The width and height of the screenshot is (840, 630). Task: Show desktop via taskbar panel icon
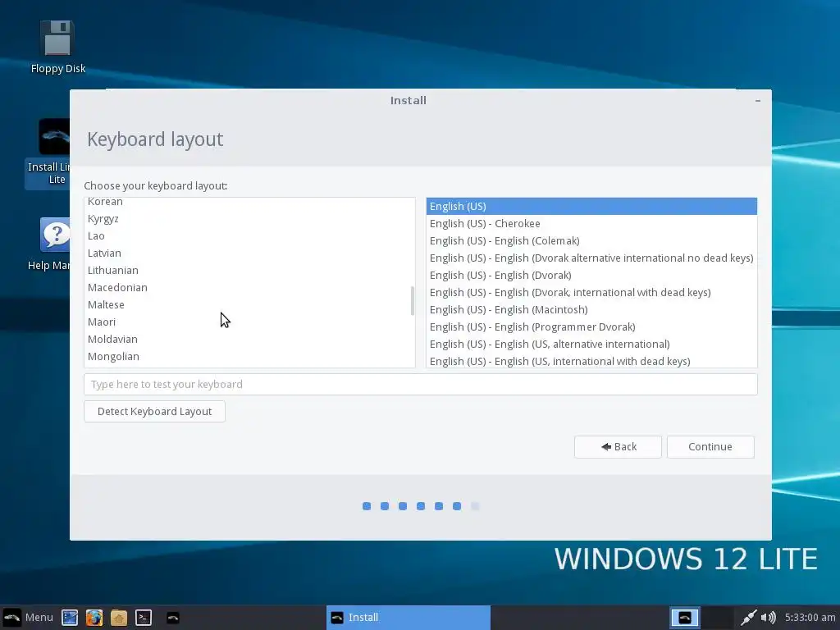70,618
